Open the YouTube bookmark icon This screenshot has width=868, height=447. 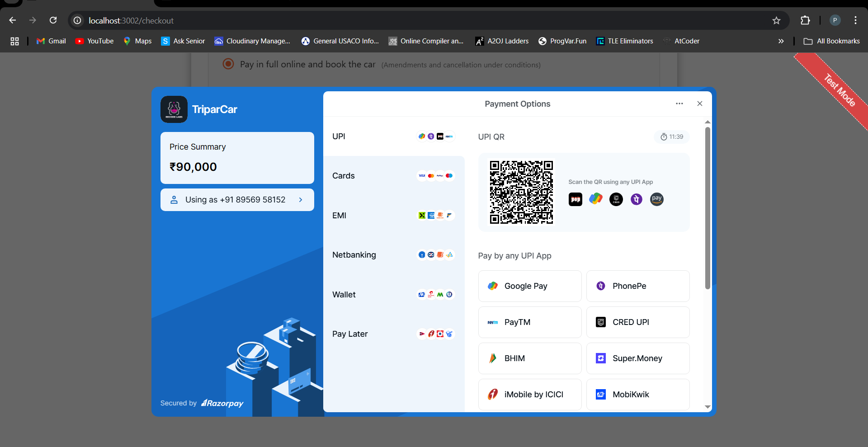coord(80,41)
